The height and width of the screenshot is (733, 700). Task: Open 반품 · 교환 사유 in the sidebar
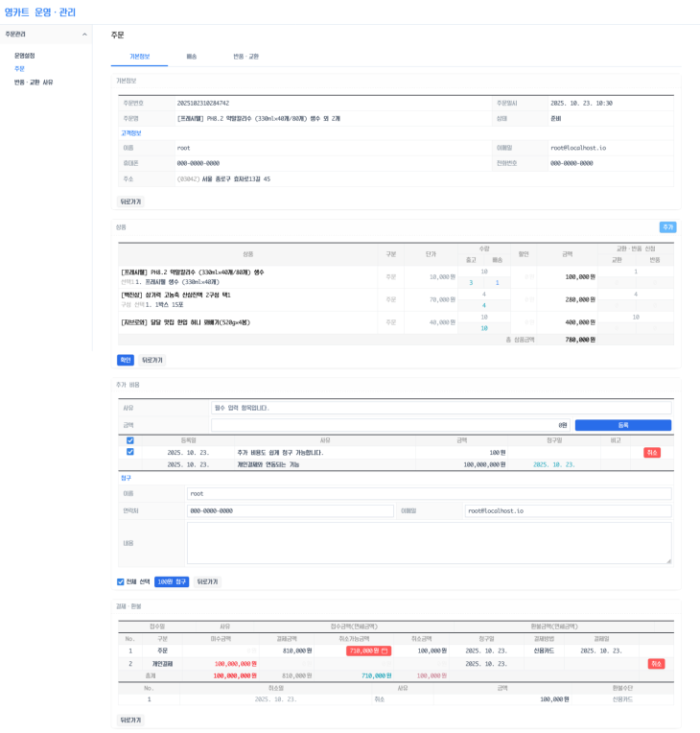[x=34, y=83]
